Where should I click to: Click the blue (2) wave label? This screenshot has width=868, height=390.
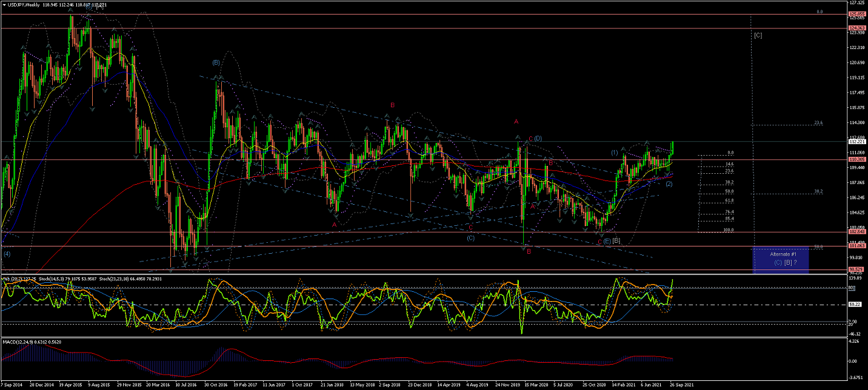point(669,183)
